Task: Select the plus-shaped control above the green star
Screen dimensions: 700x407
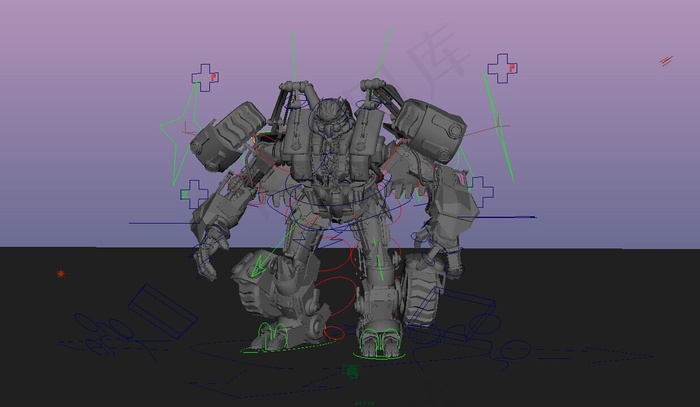Action: click(205, 78)
